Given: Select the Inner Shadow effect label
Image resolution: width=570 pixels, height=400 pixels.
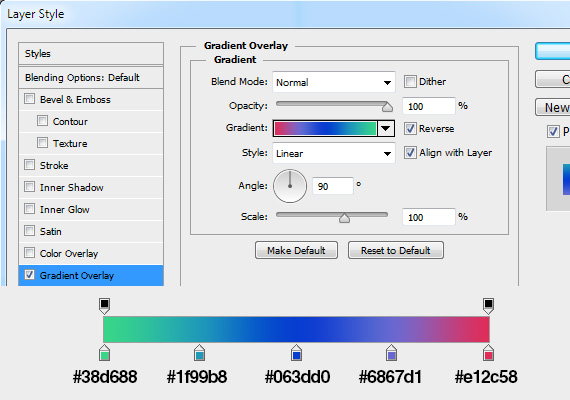Looking at the screenshot, I should 72,188.
